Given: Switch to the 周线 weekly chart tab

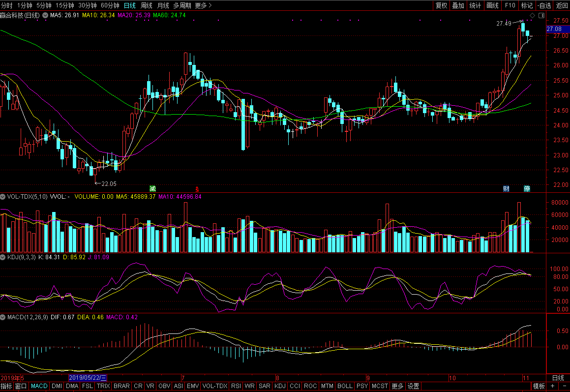Looking at the screenshot, I should (146, 5).
